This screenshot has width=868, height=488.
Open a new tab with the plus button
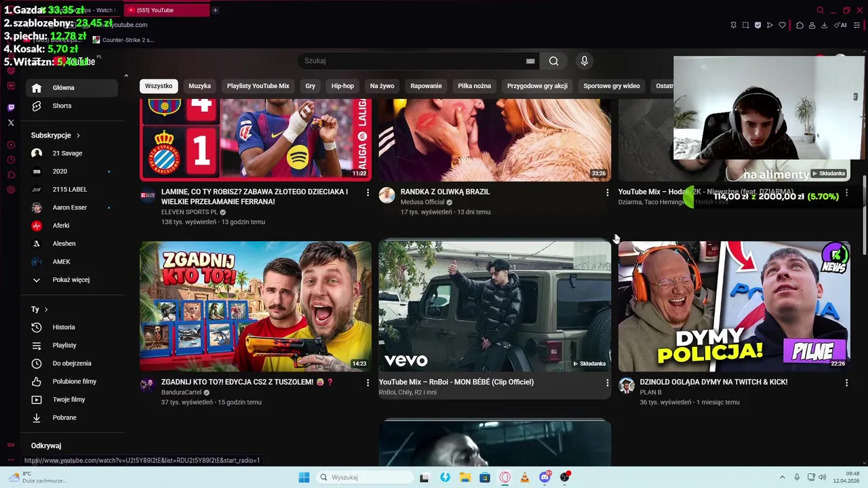coord(215,10)
